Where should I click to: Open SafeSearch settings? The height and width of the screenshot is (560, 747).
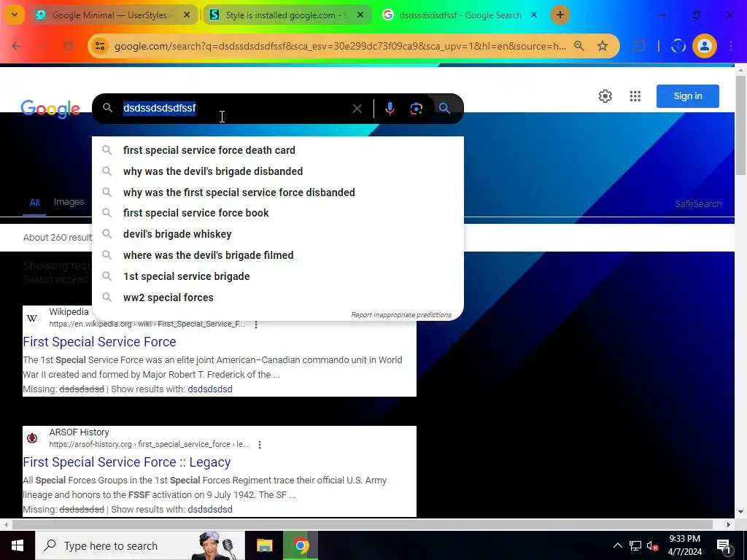[x=698, y=204]
